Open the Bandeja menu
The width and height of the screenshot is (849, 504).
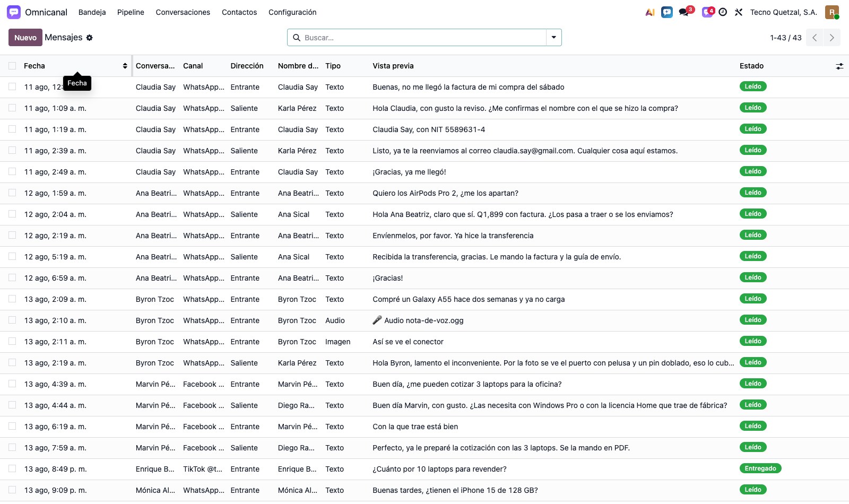(92, 12)
